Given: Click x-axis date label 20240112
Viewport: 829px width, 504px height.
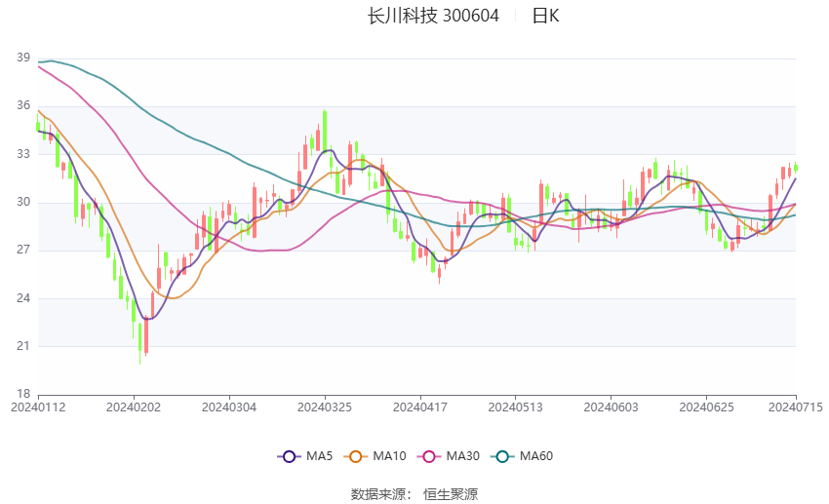Looking at the screenshot, I should click(38, 407).
